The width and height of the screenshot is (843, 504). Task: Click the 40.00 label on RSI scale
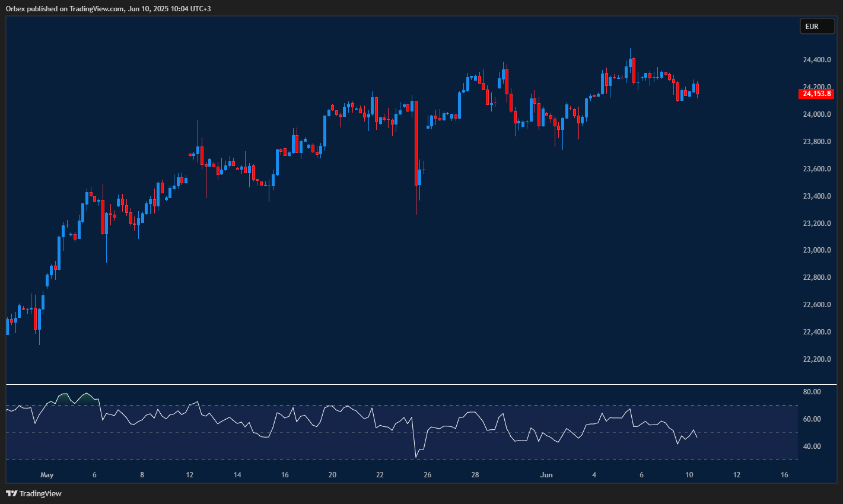812,446
